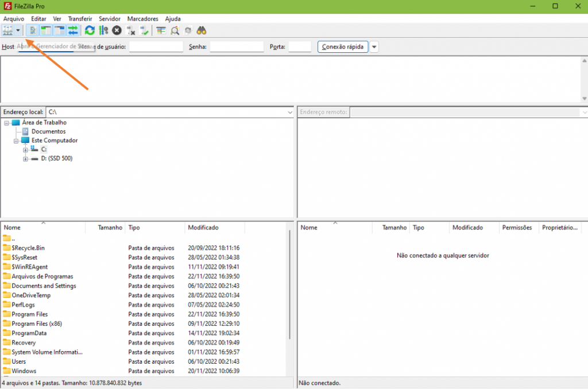Toggle directory comparison icon
The width and height of the screenshot is (588, 389).
pos(175,30)
